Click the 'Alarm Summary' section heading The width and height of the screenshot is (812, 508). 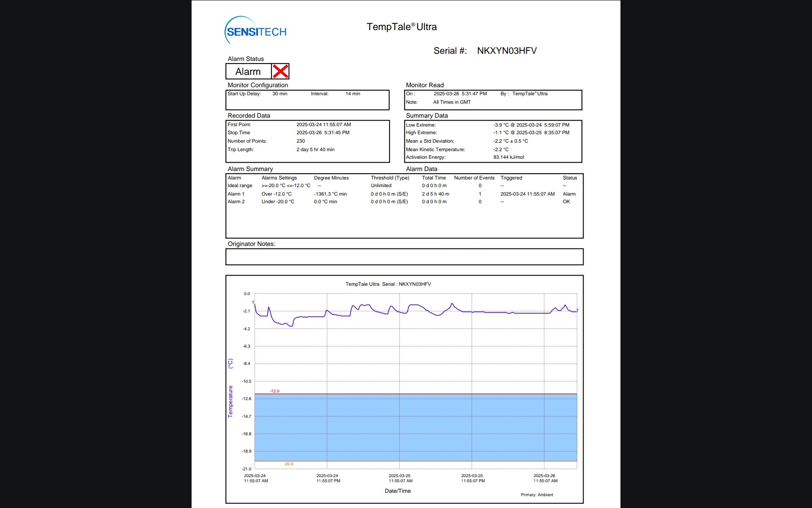pyautogui.click(x=250, y=169)
